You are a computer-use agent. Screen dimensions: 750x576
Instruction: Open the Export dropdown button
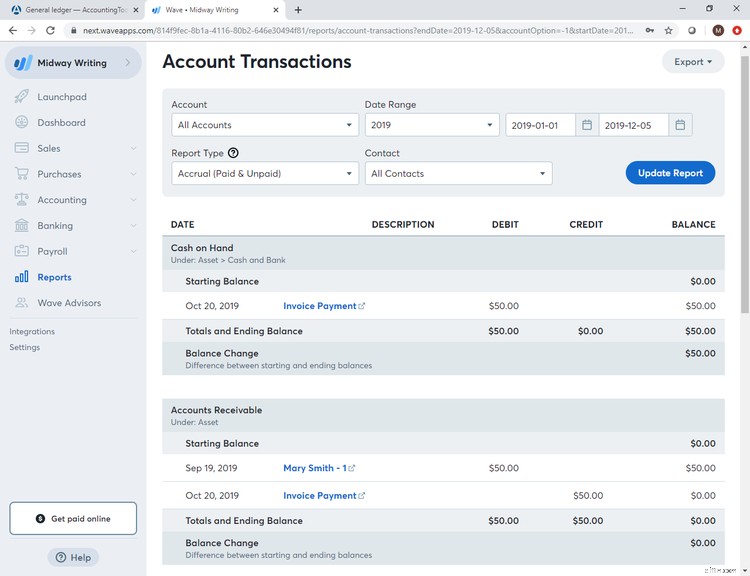[693, 62]
